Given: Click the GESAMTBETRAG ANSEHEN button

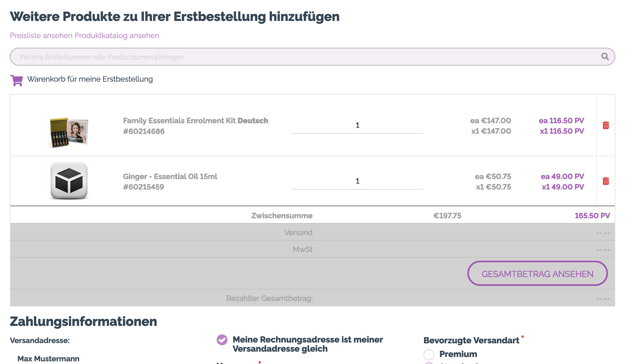Looking at the screenshot, I should pos(537,274).
